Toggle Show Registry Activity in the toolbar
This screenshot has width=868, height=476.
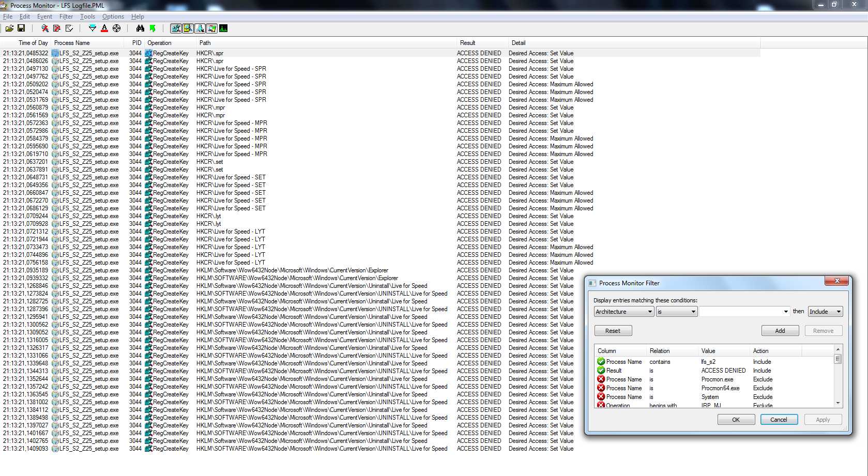pyautogui.click(x=176, y=28)
